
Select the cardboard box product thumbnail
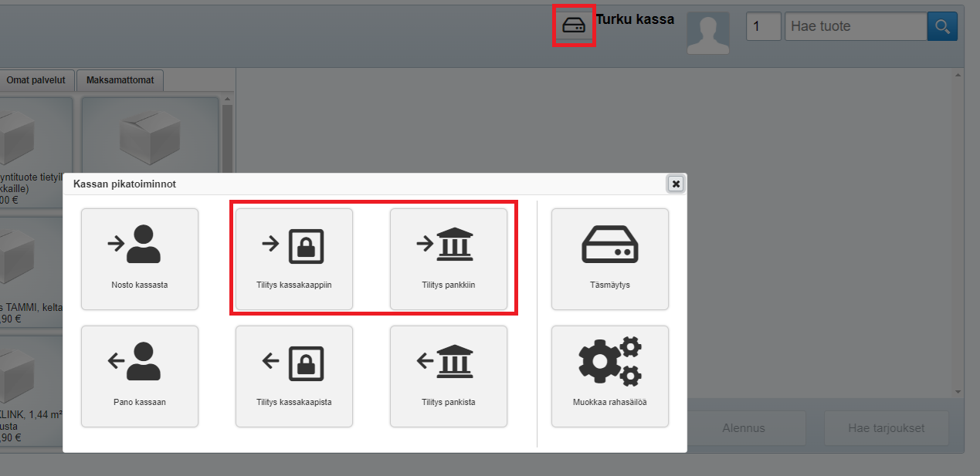pos(150,135)
